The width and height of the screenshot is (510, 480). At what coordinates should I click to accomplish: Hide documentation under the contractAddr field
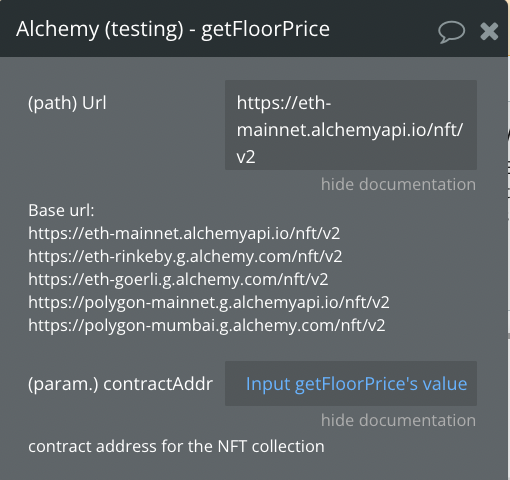(x=398, y=420)
